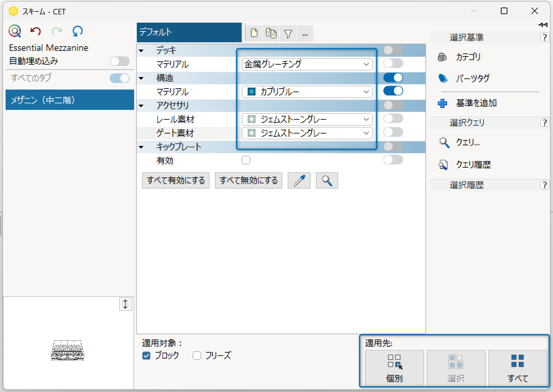Open help for 選択履歴 section

point(544,185)
